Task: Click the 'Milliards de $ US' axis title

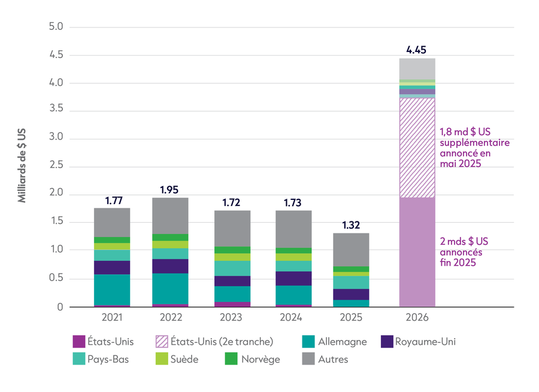Action: coord(22,166)
